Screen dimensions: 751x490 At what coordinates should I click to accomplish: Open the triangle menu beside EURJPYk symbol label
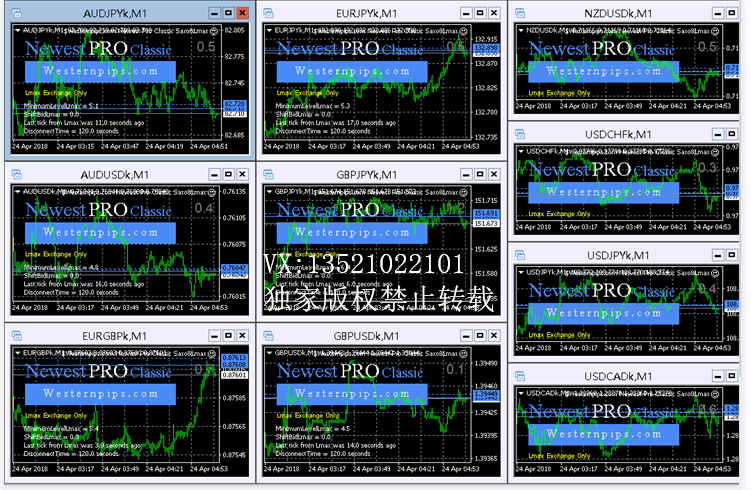[269, 30]
